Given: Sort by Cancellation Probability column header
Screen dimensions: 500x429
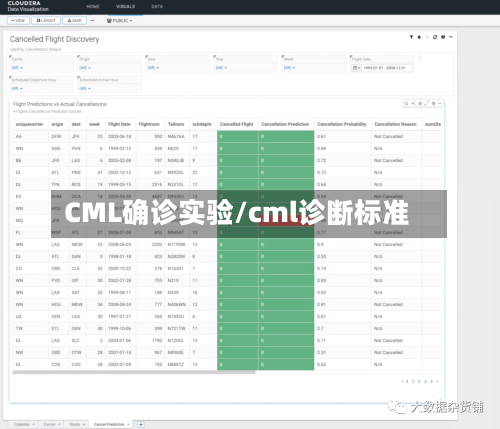Looking at the screenshot, I should (x=342, y=124).
